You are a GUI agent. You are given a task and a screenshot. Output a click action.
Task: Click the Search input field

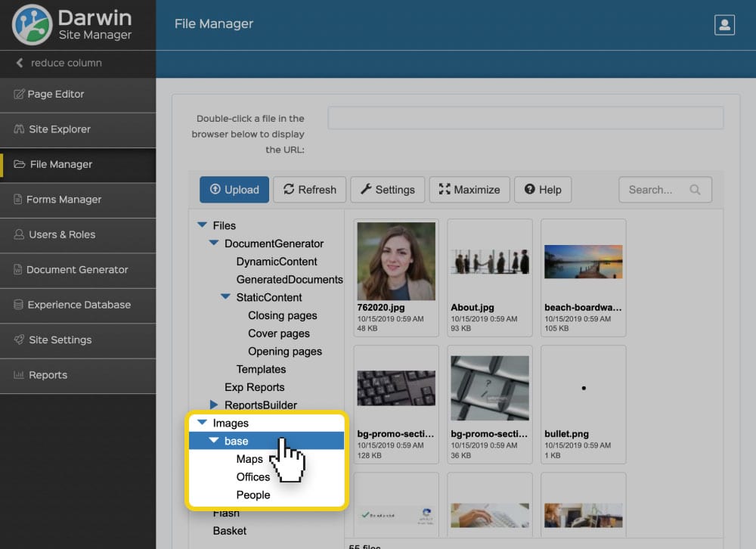tap(665, 190)
